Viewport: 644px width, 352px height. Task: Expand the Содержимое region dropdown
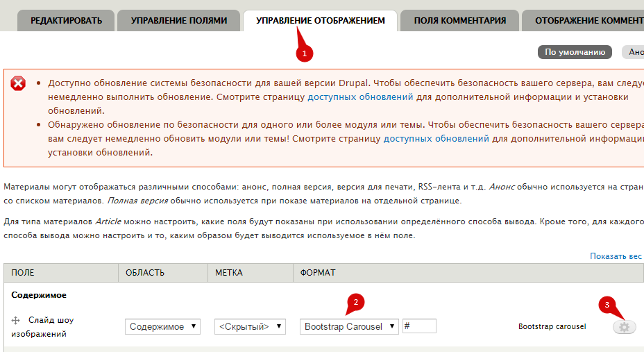pos(162,326)
